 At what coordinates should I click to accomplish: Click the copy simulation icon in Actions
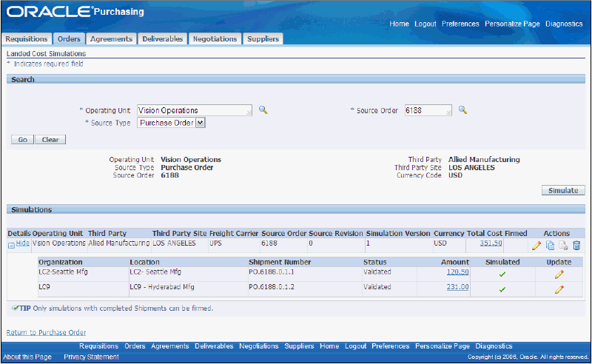point(550,246)
